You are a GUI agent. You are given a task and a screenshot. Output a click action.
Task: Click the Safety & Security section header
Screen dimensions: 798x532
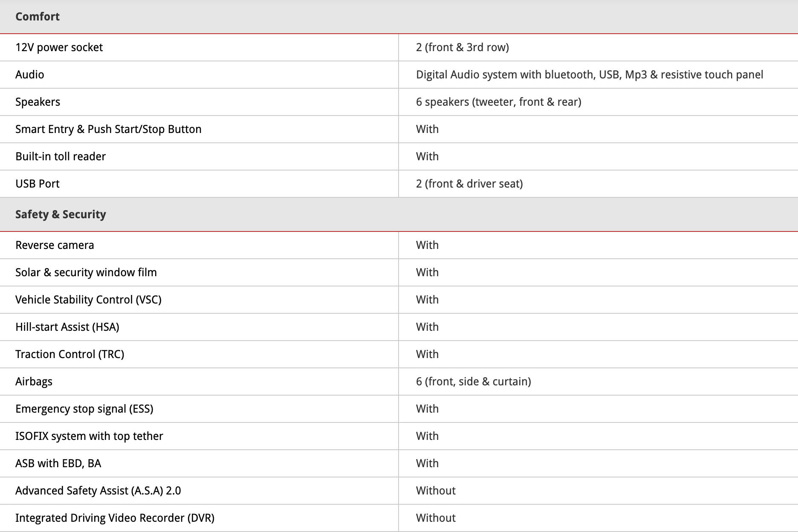(61, 214)
